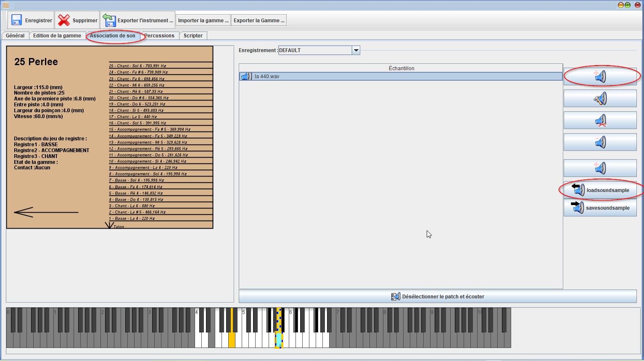The image size is (644, 361).
Task: Open the Enregistrement DEFAULT dropdown
Action: point(356,50)
